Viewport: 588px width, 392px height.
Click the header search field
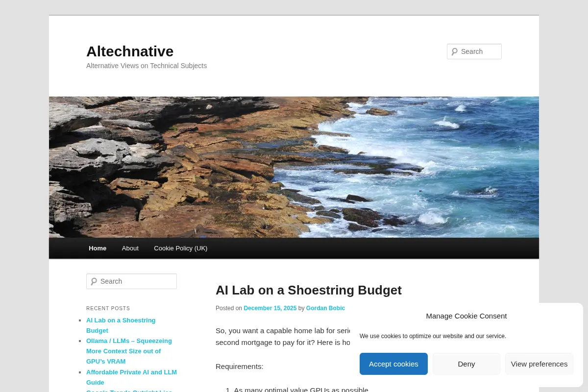click(x=474, y=51)
